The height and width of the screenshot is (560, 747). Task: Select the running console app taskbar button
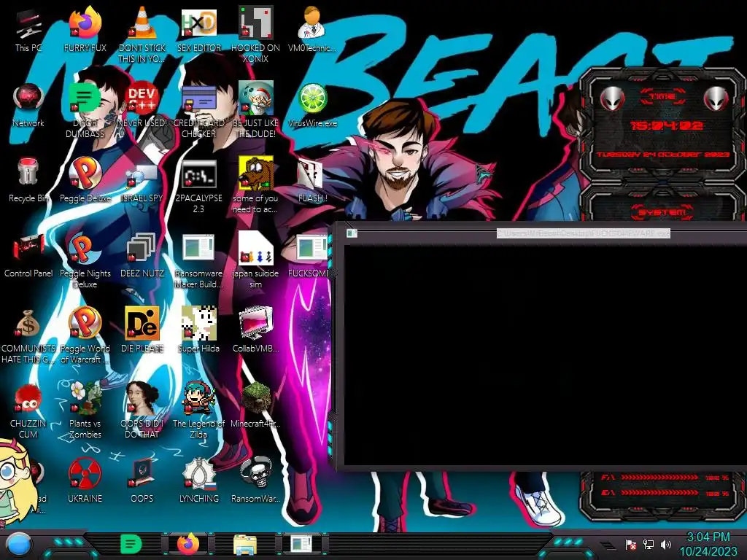(302, 545)
